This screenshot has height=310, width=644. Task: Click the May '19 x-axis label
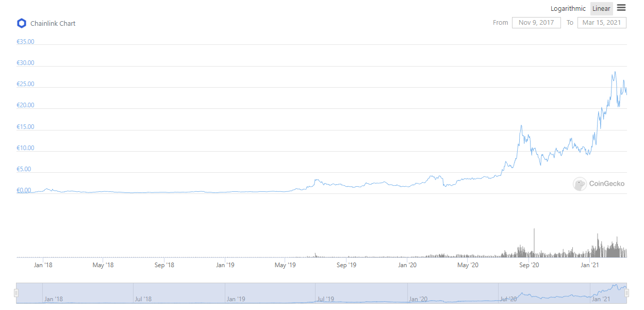click(x=285, y=265)
